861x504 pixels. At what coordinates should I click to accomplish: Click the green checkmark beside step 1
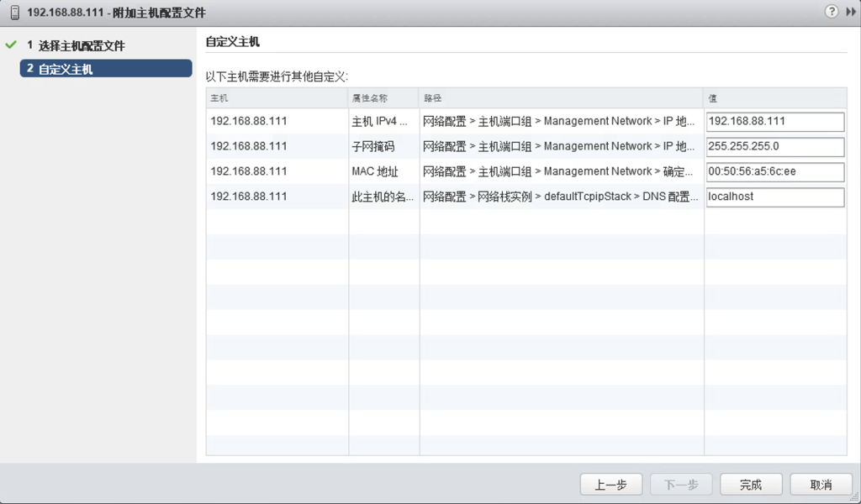point(11,45)
